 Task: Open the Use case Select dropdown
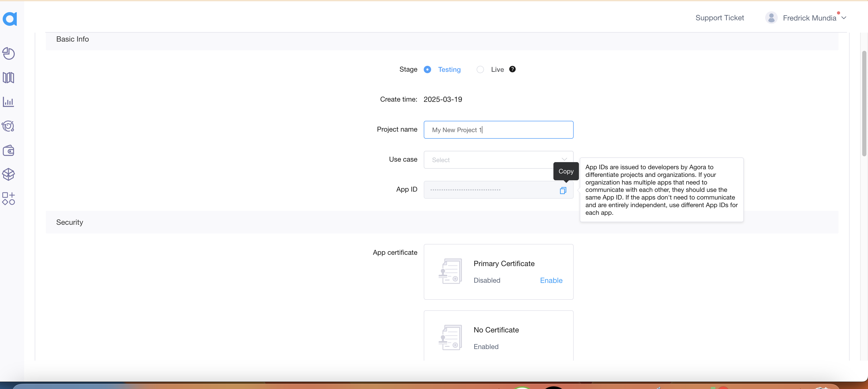pos(498,160)
